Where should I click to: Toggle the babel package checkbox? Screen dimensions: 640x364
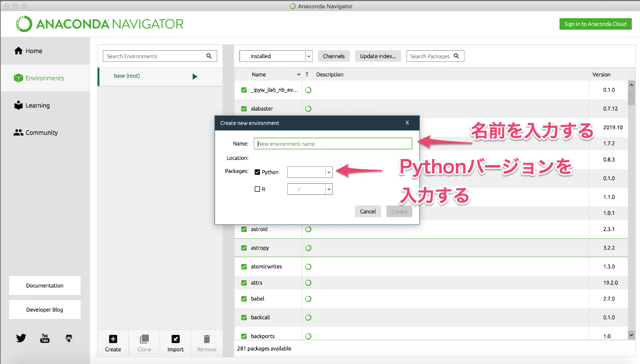pos(244,299)
